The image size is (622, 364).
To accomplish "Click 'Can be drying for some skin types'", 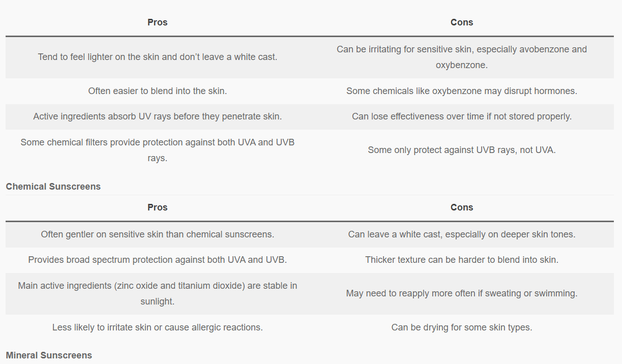I will (461, 327).
